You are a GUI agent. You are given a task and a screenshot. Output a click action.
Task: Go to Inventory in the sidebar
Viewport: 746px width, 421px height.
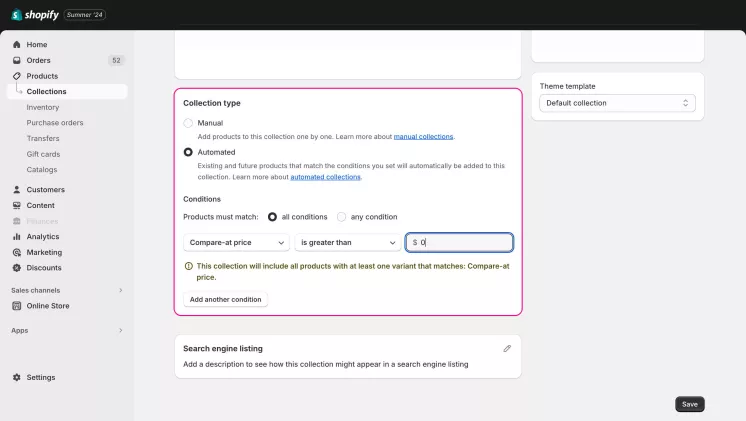pyautogui.click(x=43, y=107)
